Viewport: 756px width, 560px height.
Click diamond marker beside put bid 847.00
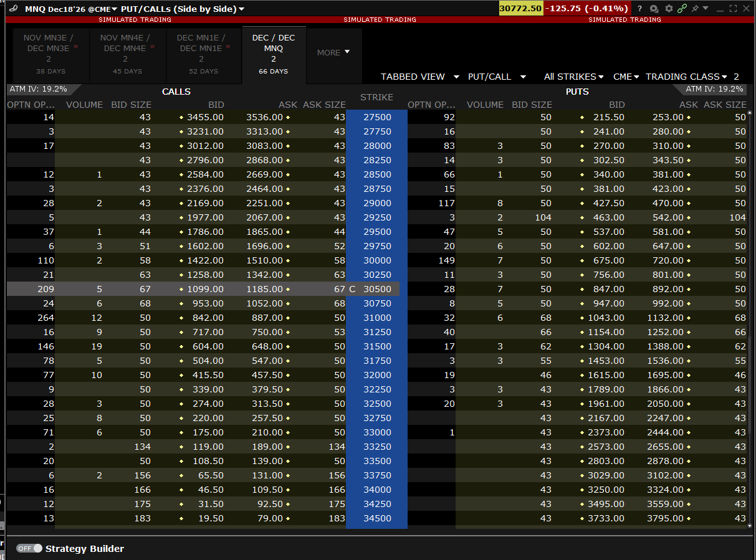582,289
